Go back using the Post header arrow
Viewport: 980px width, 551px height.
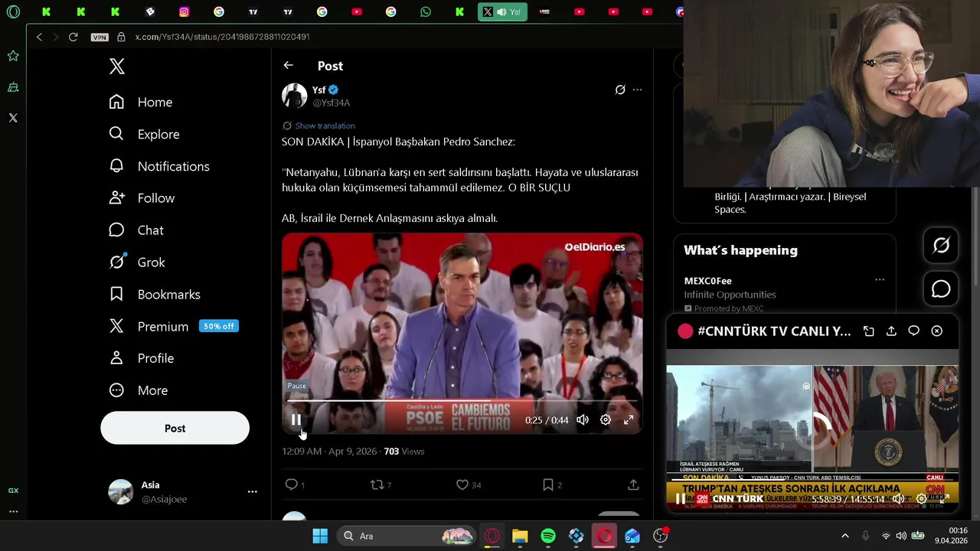pyautogui.click(x=288, y=66)
